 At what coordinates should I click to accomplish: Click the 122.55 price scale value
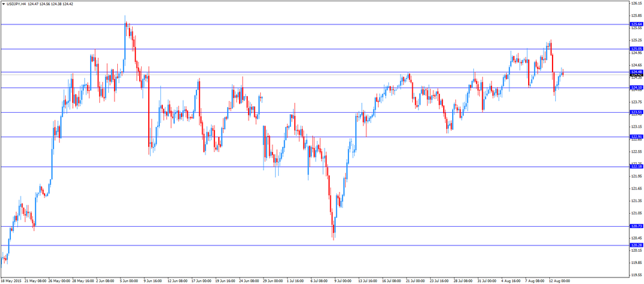(637, 151)
